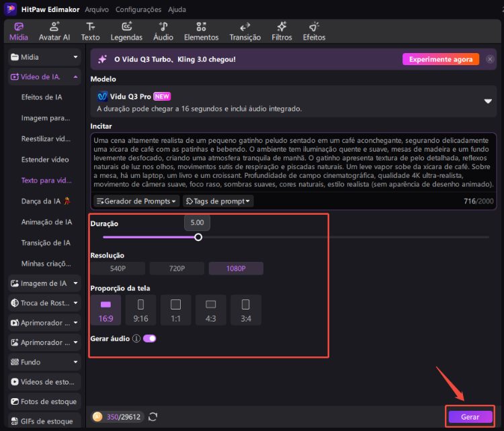Choose the 9:16 aspect ratio

pyautogui.click(x=141, y=310)
